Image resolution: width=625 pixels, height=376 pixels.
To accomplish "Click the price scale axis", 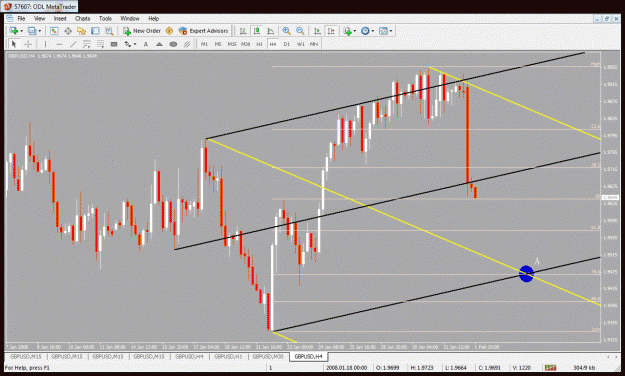I will click(x=611, y=196).
